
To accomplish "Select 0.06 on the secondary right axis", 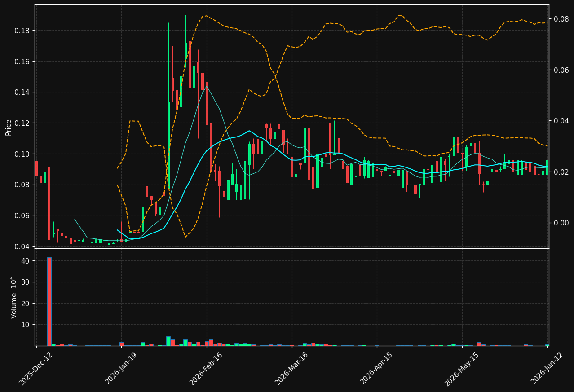I will [561, 70].
